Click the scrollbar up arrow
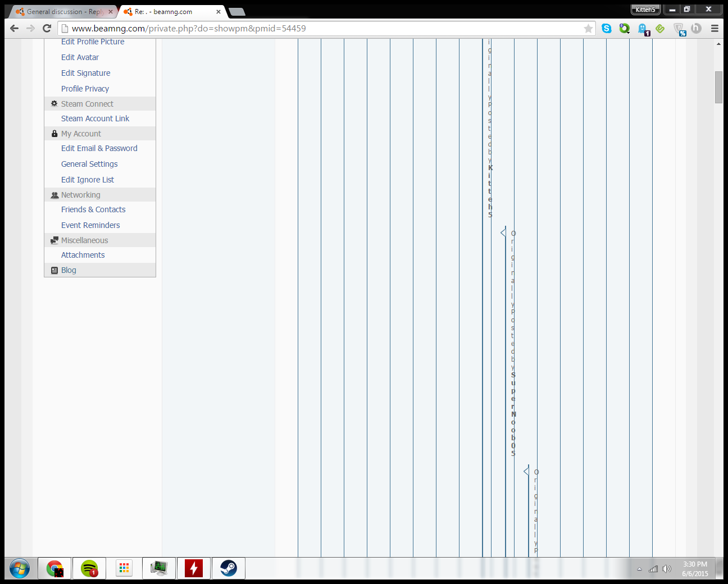Screen dimensions: 728x584 (718, 44)
